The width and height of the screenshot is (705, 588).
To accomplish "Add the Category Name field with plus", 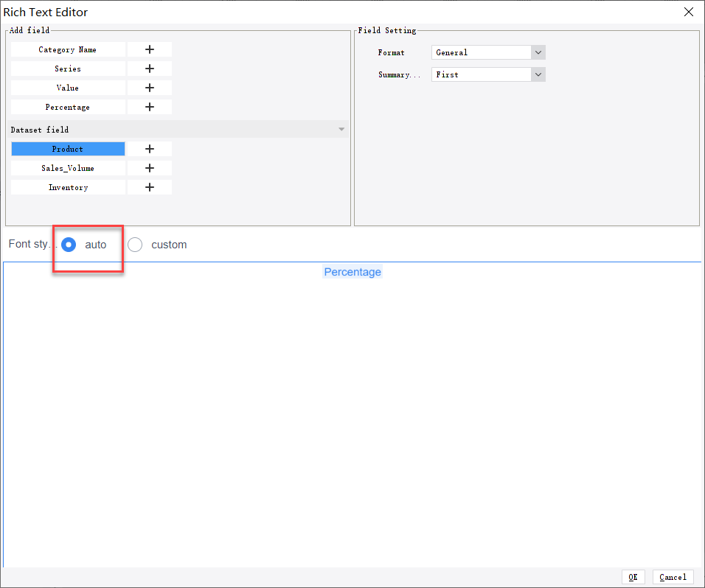I will [149, 49].
